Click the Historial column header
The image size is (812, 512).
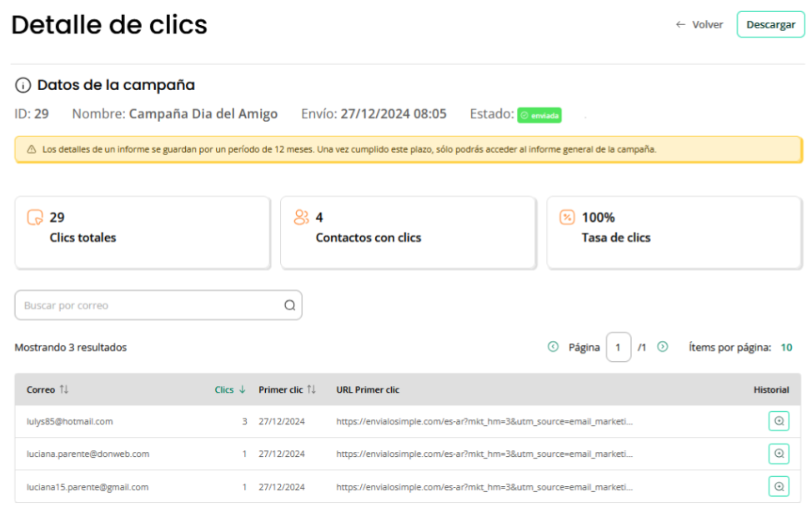click(x=771, y=389)
